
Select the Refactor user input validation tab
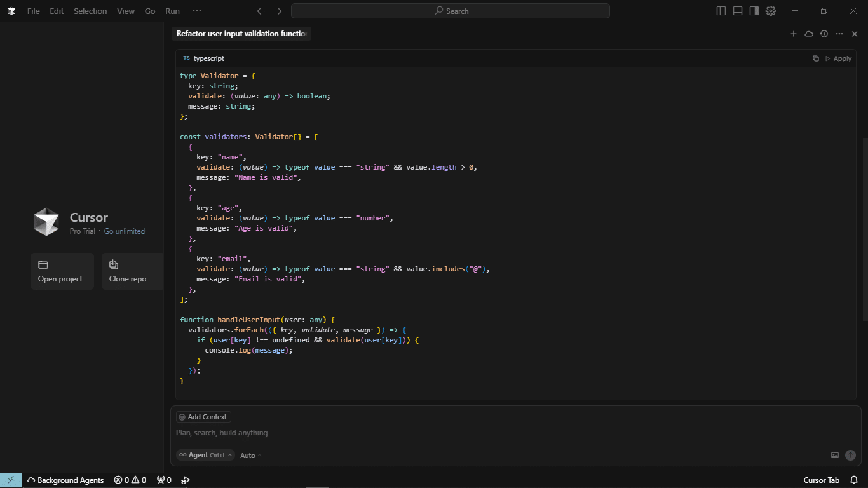(x=241, y=34)
